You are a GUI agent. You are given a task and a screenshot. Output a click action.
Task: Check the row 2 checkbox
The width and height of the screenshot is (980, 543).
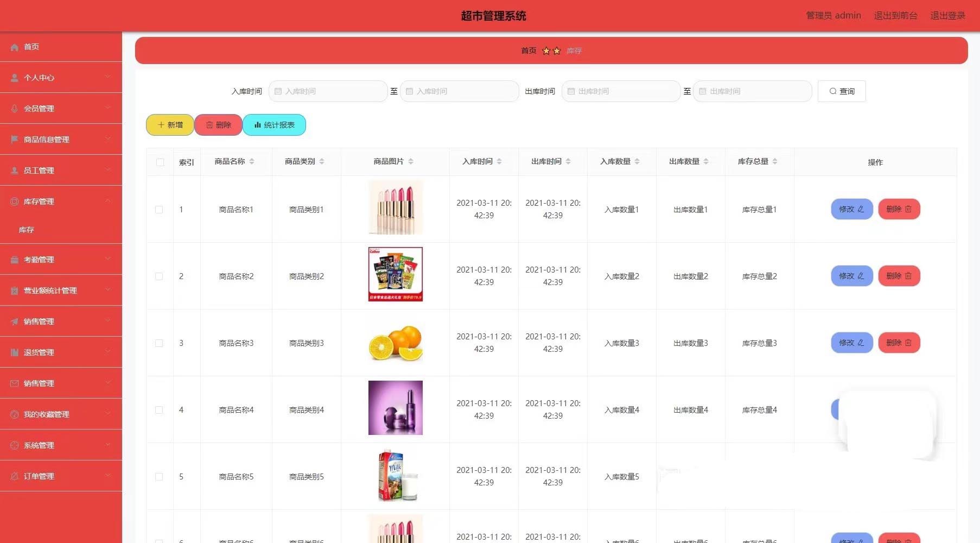pos(159,276)
